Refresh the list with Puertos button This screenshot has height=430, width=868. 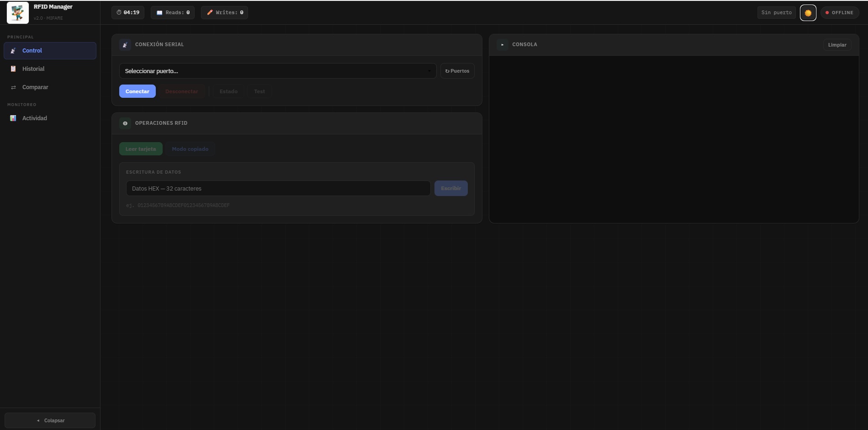tap(457, 71)
